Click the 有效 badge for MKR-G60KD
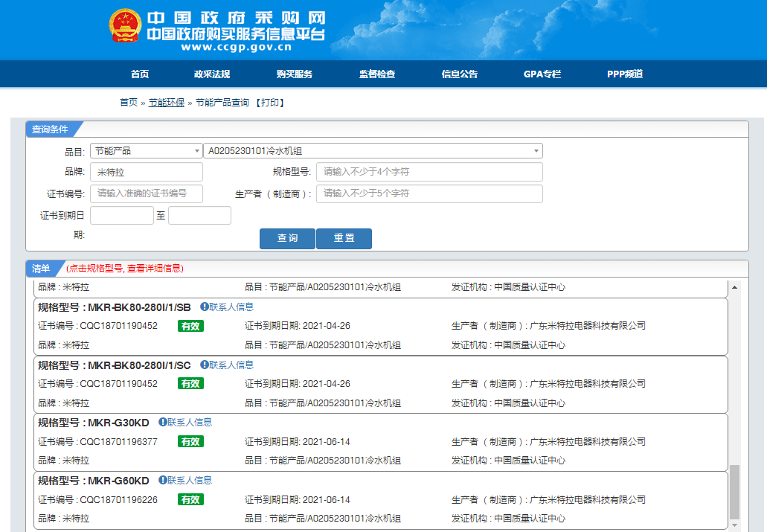Viewport: 767px width, 532px height. 190,500
